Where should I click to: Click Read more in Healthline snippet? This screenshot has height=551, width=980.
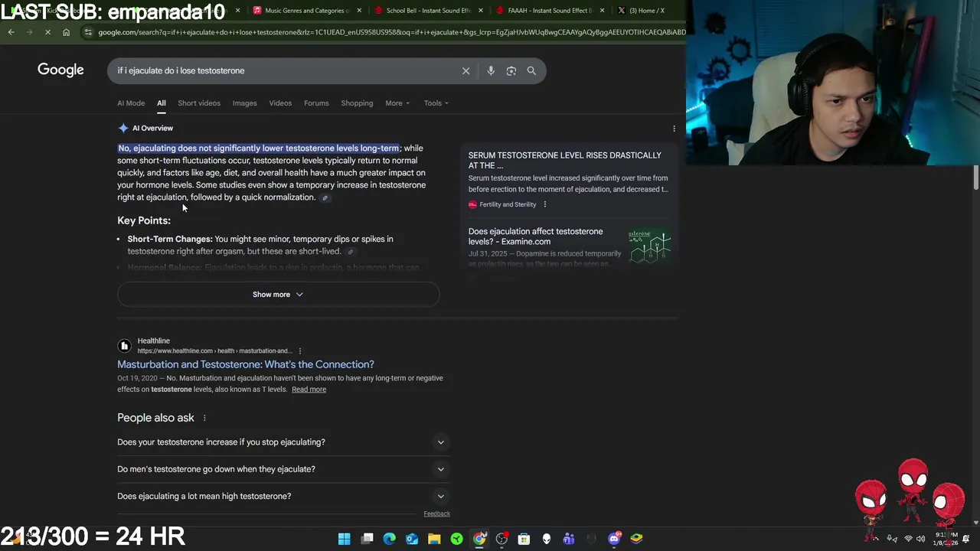tap(309, 390)
